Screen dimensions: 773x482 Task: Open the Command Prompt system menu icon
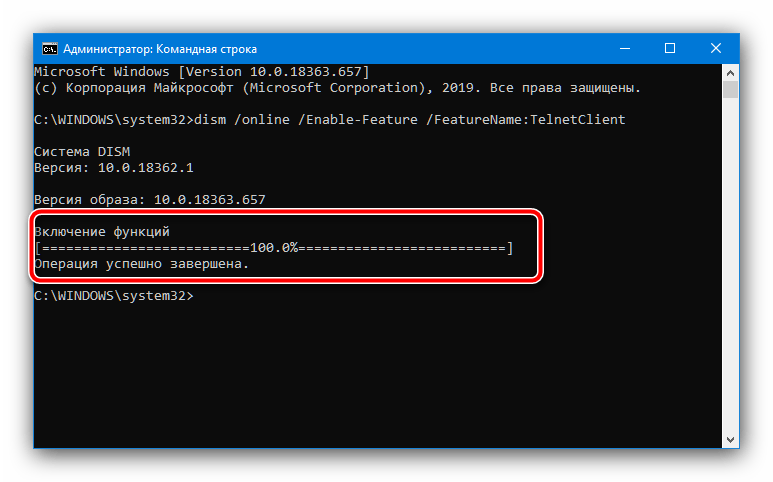click(x=50, y=49)
